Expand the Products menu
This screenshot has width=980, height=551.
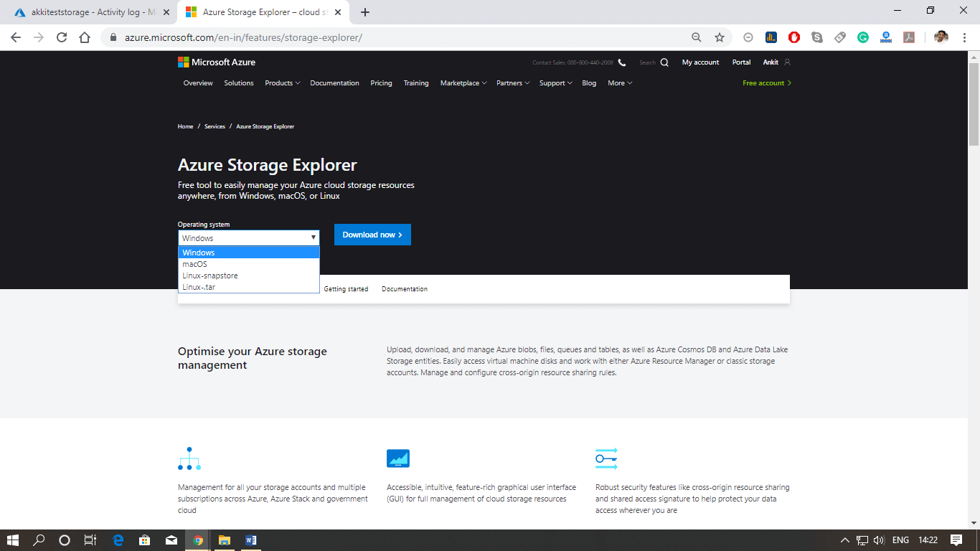pyautogui.click(x=282, y=83)
